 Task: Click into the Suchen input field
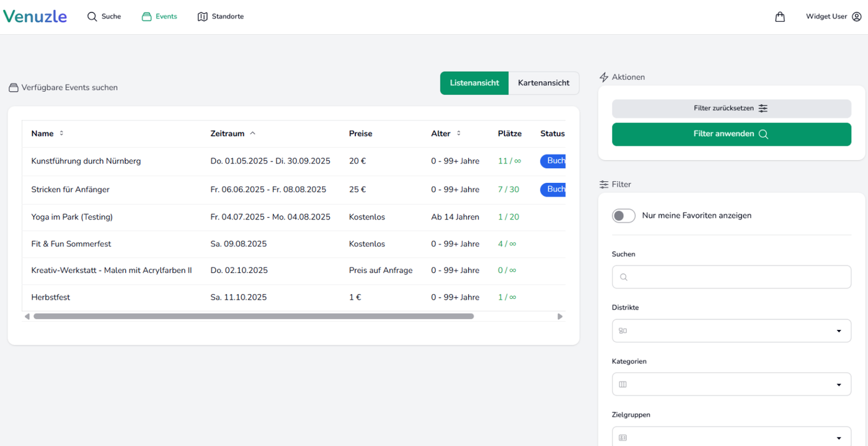tap(732, 277)
